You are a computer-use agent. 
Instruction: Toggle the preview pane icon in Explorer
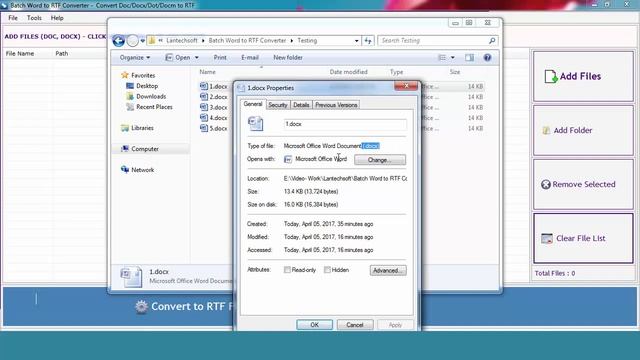coord(469,58)
